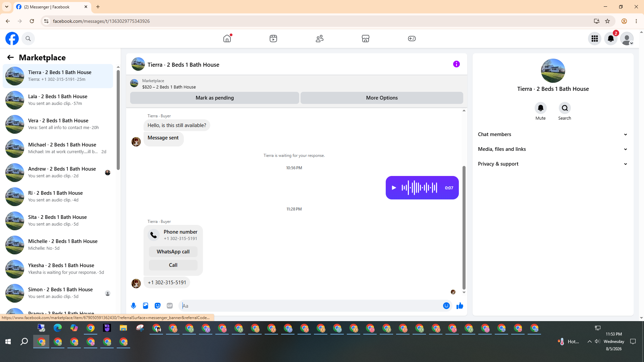Show hidden system tray icons

(x=589, y=342)
